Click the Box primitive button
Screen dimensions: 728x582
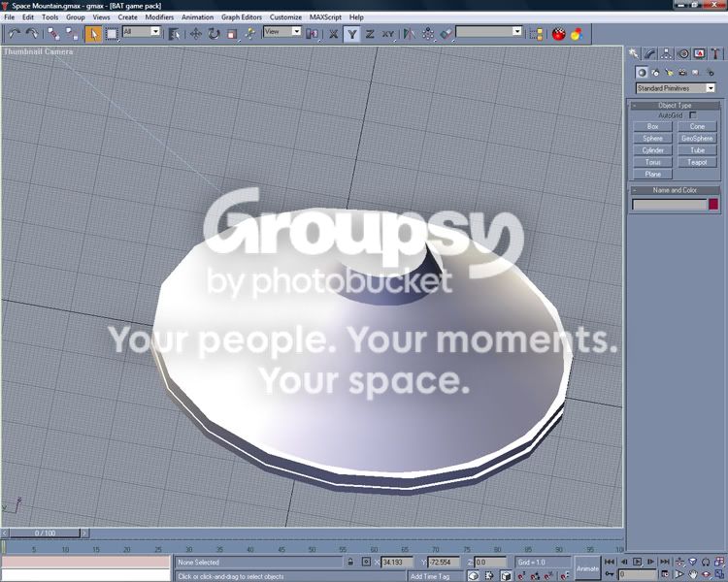[x=653, y=127]
